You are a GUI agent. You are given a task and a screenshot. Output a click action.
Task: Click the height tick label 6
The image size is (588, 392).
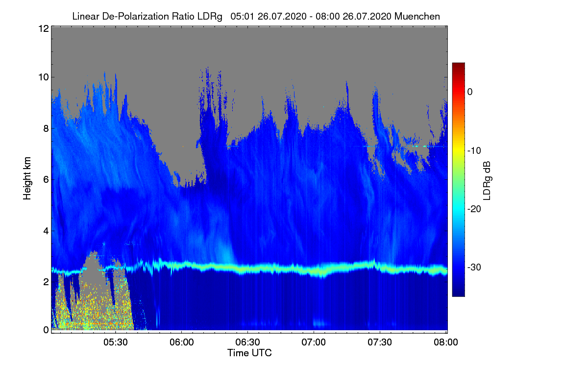pos(46,180)
